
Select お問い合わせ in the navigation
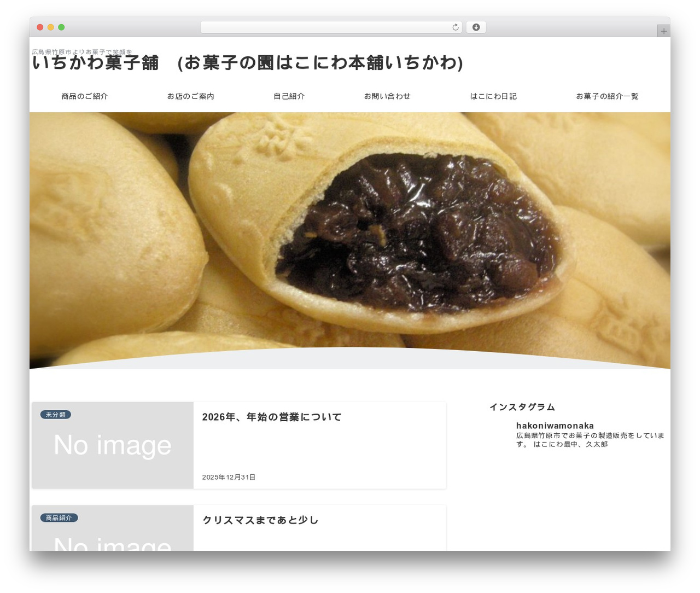tap(387, 96)
